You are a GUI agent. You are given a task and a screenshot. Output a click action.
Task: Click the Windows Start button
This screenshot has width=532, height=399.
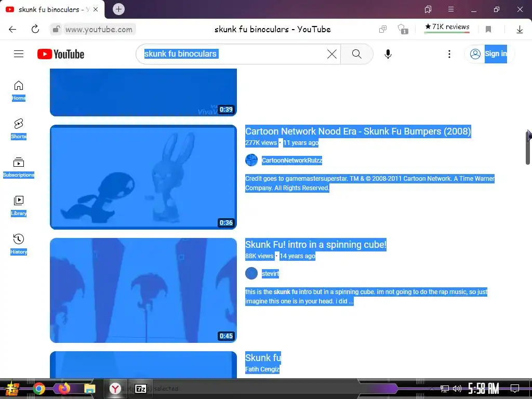coord(11,389)
